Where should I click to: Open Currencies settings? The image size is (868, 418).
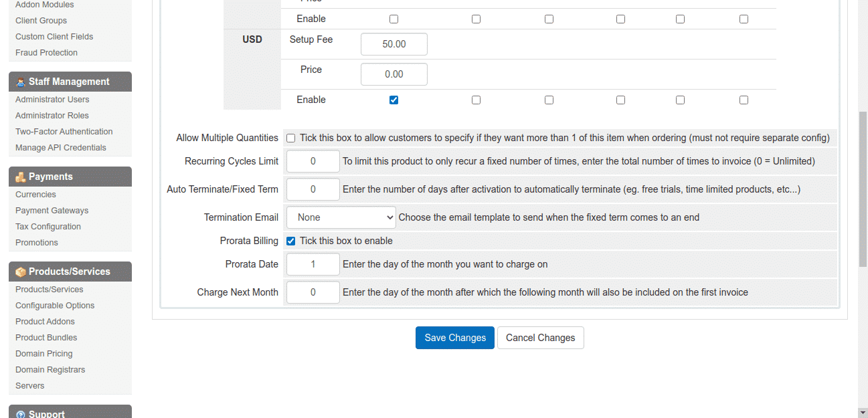tap(36, 195)
